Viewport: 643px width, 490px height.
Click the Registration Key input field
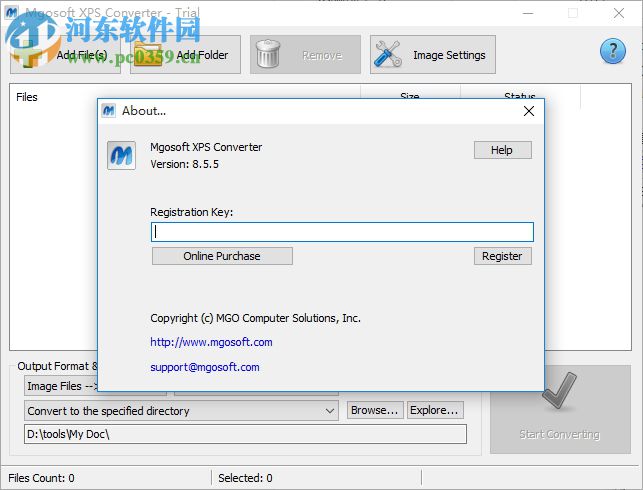342,232
